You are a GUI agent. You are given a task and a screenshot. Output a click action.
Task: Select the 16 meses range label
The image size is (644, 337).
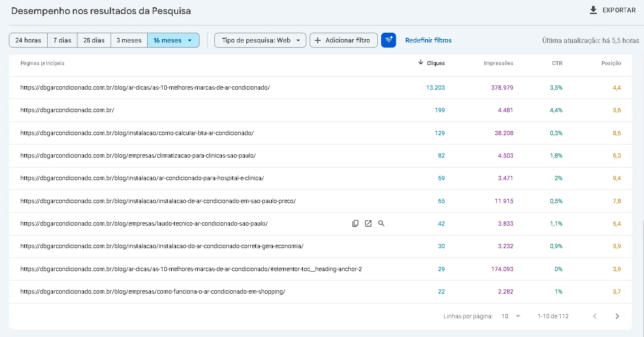pyautogui.click(x=168, y=40)
